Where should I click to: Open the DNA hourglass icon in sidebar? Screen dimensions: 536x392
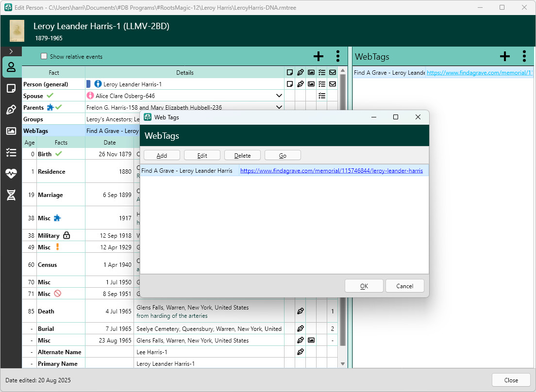pos(11,195)
